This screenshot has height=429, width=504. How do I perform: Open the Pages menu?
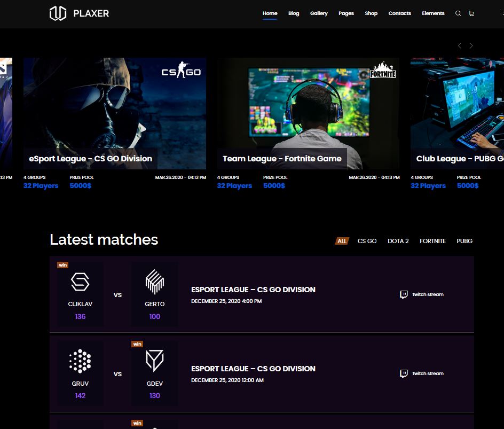click(x=346, y=13)
